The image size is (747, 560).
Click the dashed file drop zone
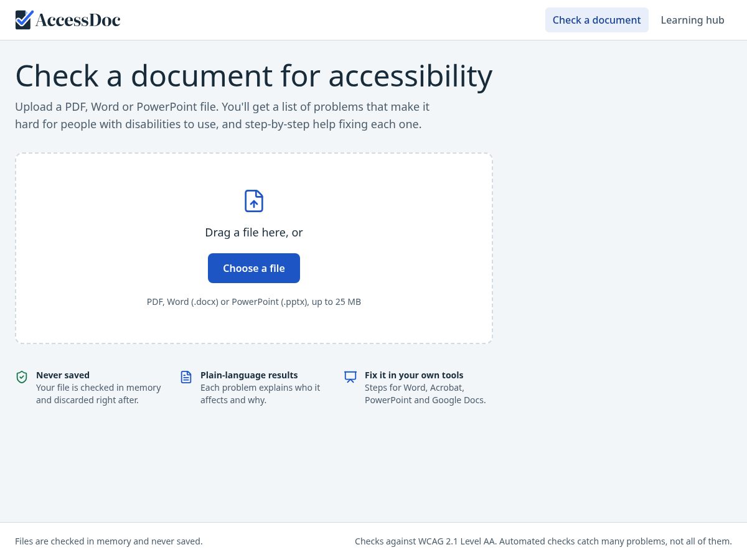[x=254, y=248]
